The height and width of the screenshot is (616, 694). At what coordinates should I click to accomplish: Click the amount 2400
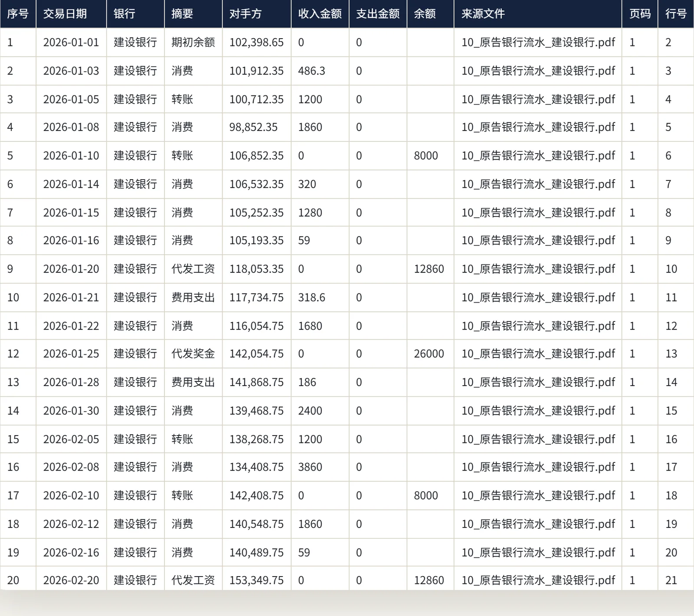coord(310,411)
